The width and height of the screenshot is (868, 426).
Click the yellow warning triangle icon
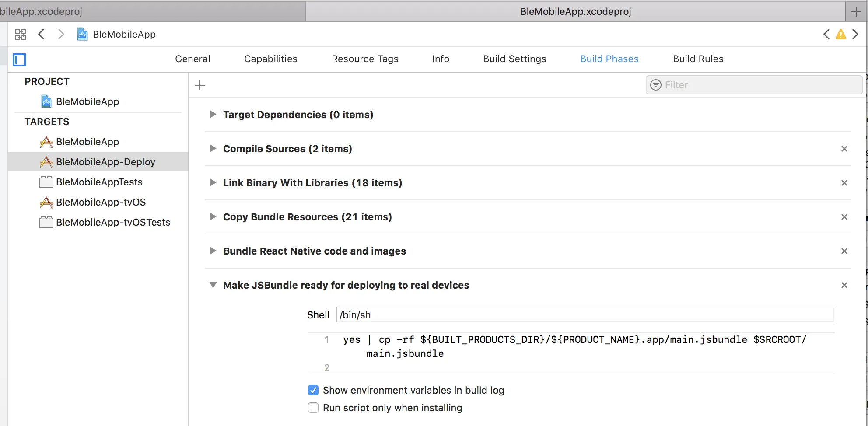840,34
